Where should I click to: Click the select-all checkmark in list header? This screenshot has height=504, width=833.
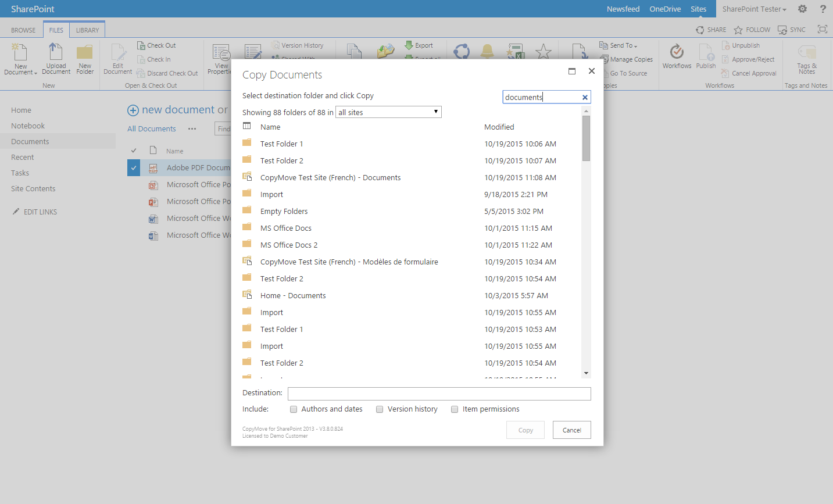click(134, 151)
